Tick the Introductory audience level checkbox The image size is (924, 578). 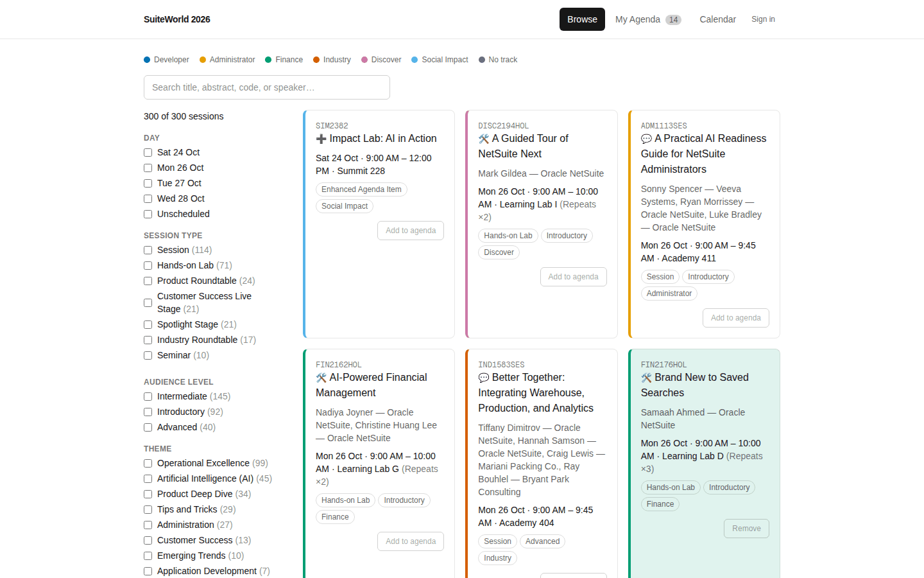(148, 412)
